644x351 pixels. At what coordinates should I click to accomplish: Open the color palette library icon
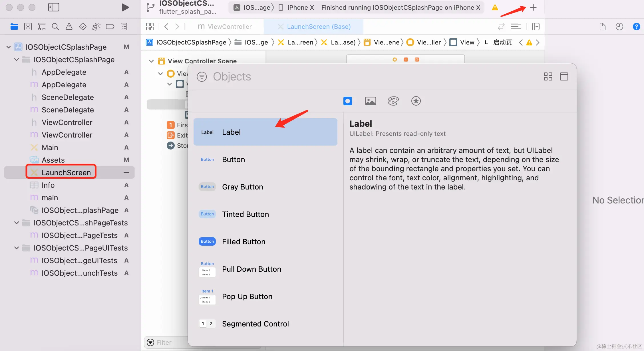(393, 101)
